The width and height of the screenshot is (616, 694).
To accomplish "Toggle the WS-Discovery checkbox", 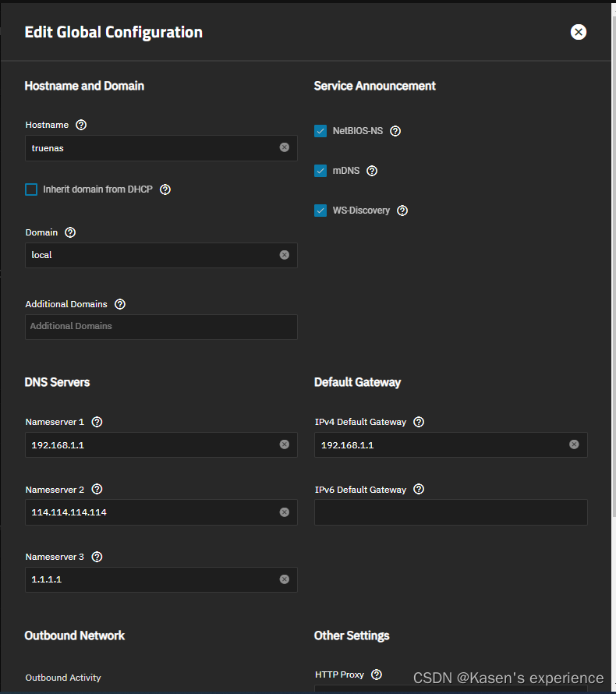I will click(x=320, y=211).
